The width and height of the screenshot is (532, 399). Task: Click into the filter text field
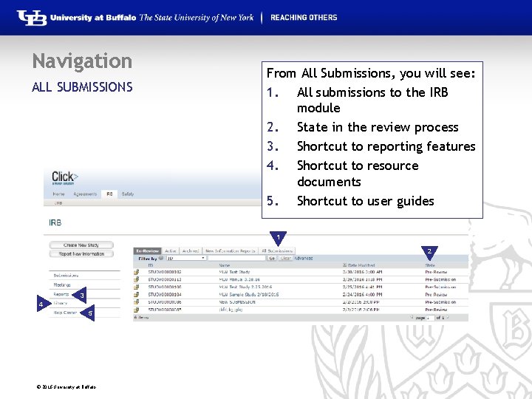click(236, 258)
